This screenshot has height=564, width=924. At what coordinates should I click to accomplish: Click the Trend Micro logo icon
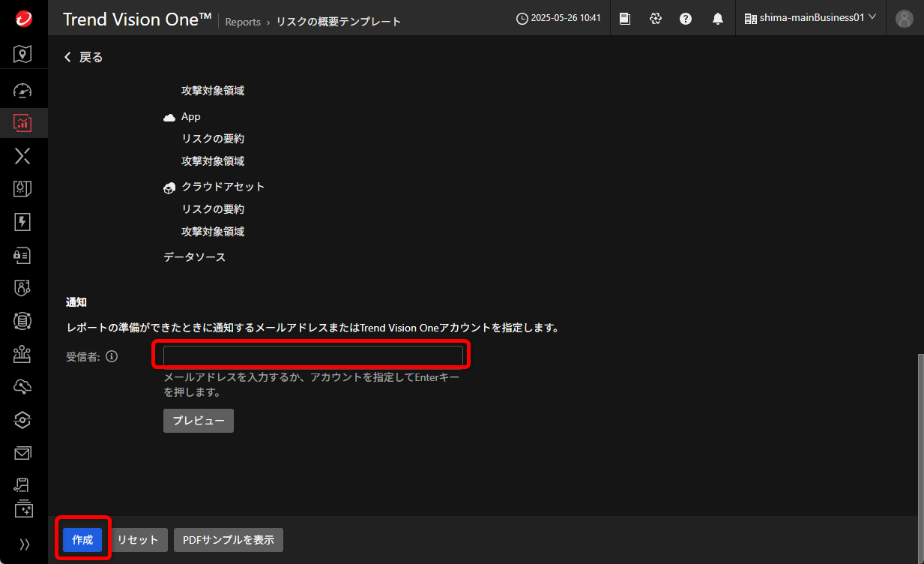(23, 19)
